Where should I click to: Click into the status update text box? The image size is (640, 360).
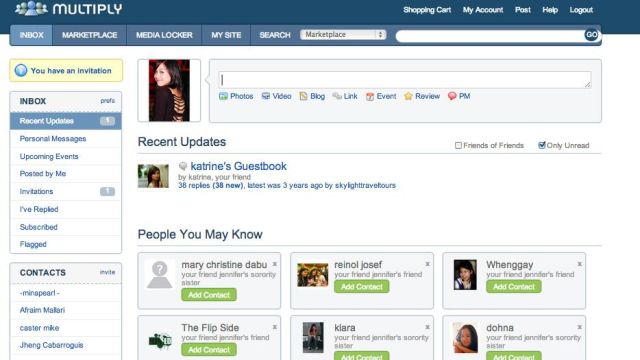pos(404,80)
